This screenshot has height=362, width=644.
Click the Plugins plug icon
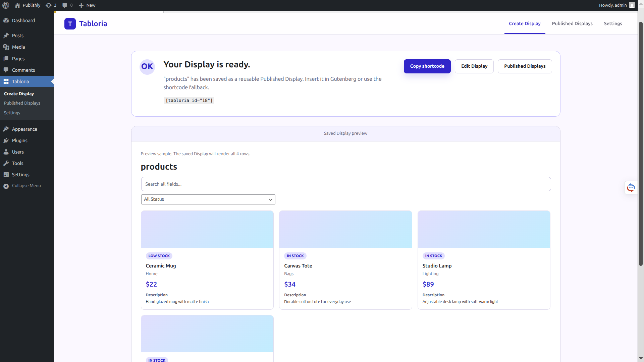pos(6,140)
